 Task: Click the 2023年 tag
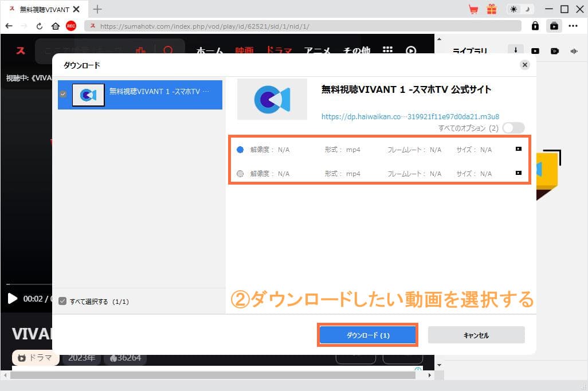tap(81, 358)
